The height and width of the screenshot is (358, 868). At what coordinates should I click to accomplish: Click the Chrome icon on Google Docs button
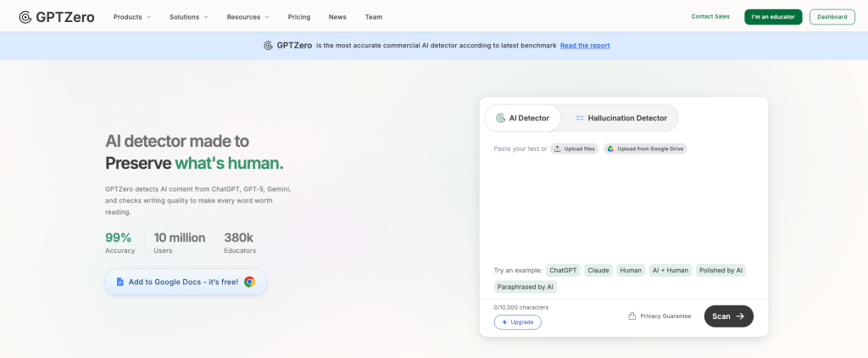(x=249, y=282)
